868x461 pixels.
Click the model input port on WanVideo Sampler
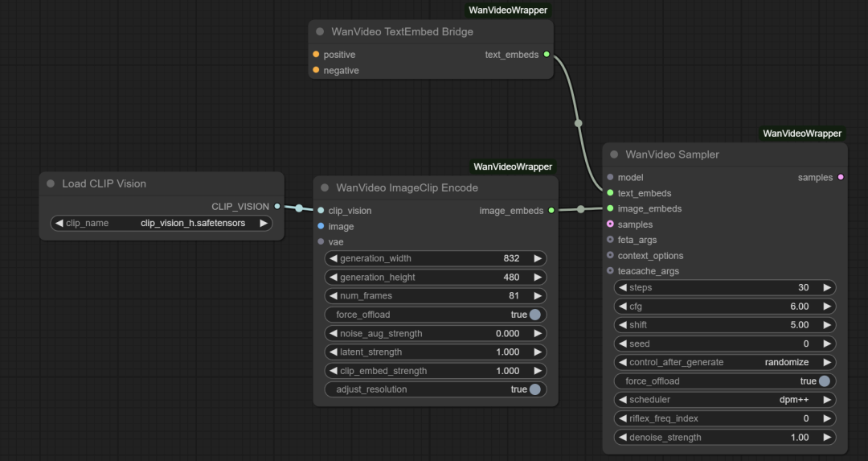[x=610, y=177]
